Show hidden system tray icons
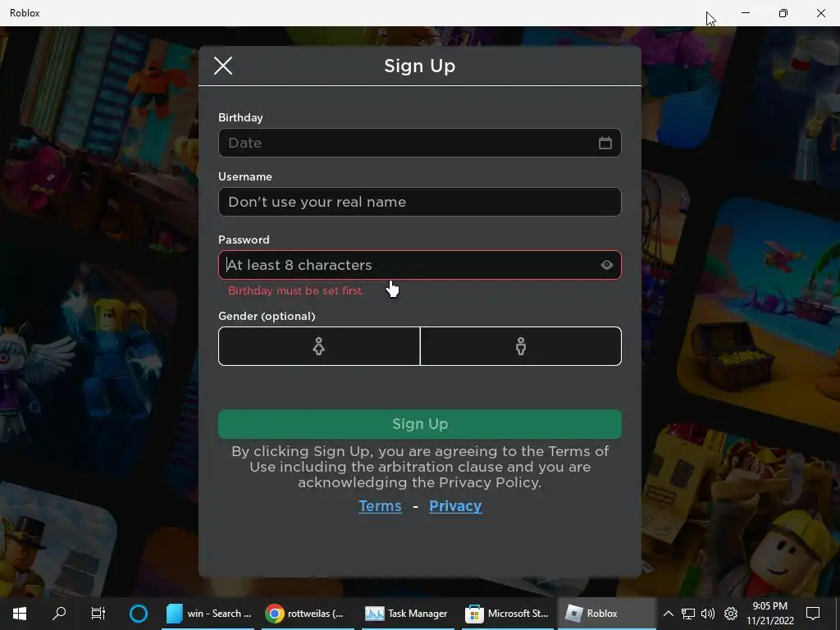 click(x=668, y=614)
